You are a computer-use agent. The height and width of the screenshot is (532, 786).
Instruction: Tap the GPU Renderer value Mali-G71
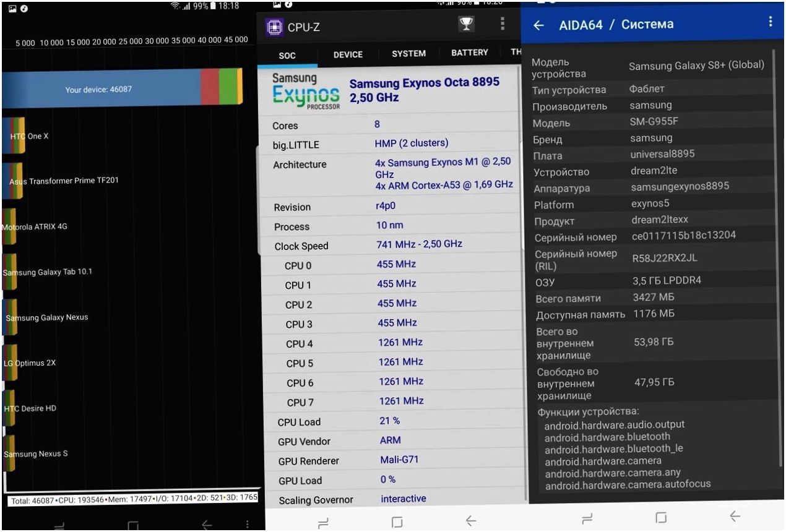pyautogui.click(x=399, y=460)
